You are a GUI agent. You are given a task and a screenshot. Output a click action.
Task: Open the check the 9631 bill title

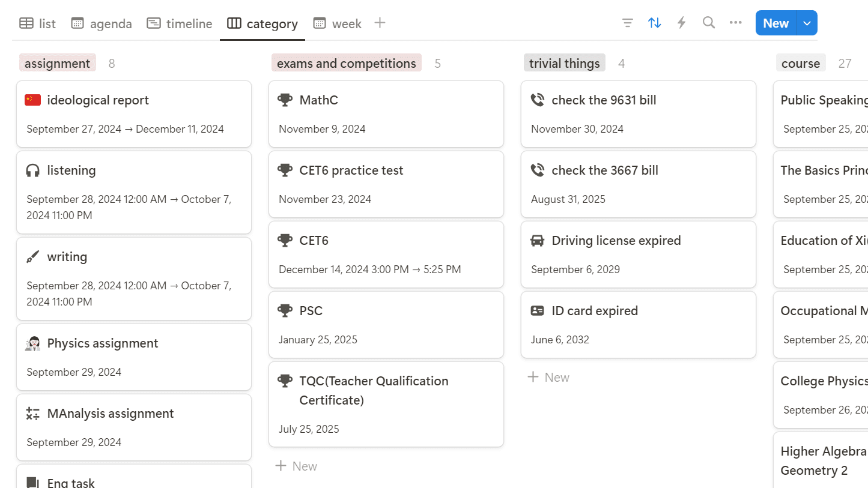[x=604, y=100]
